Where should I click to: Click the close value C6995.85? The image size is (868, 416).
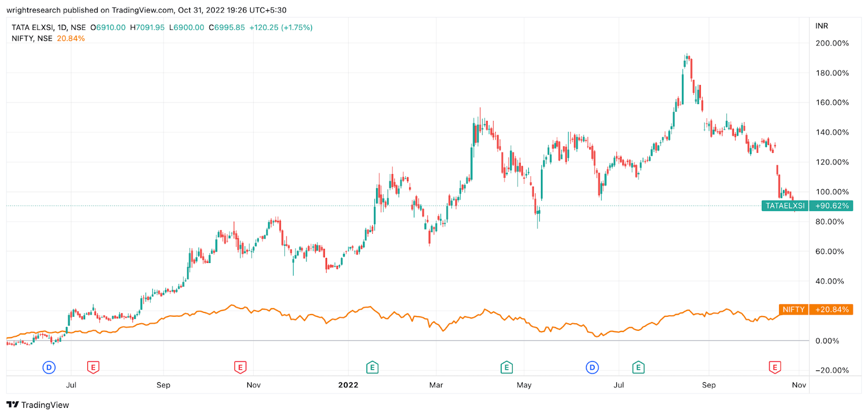tap(227, 28)
